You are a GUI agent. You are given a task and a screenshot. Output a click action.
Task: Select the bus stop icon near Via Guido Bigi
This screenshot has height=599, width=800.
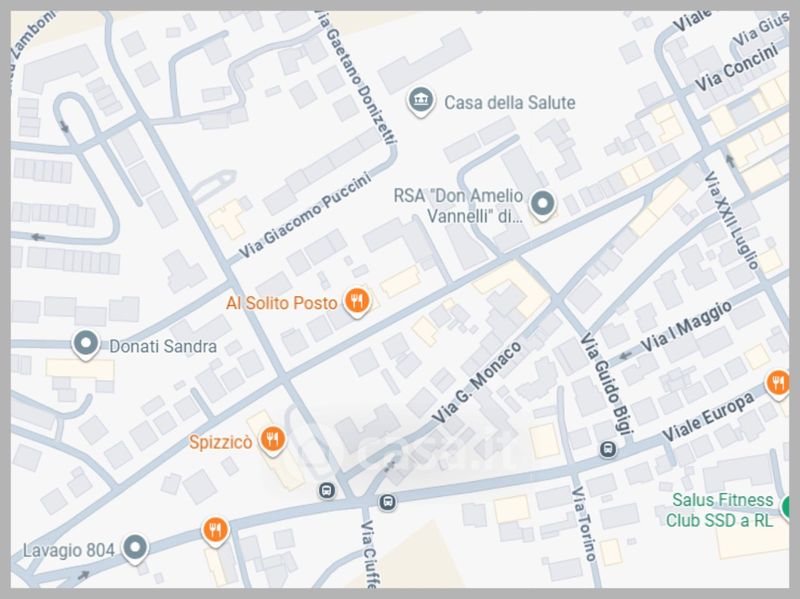click(608, 450)
